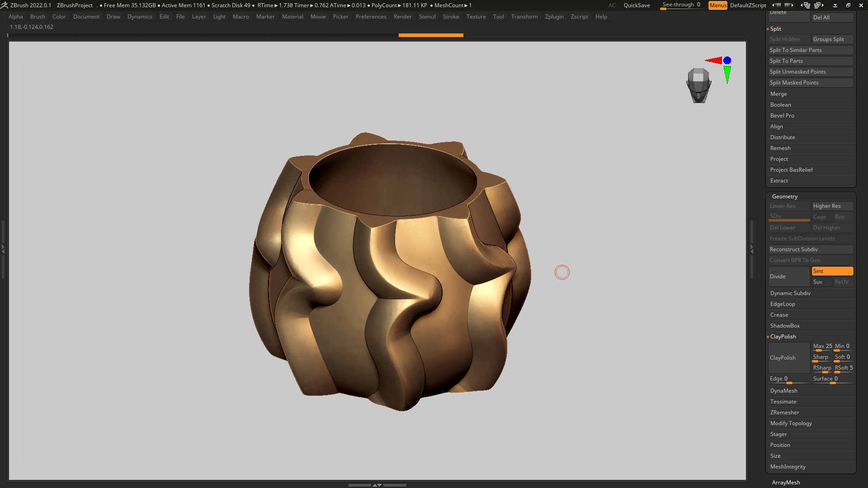Toggle the Rstr button
Viewport: 868px width, 488px height.
point(843,217)
